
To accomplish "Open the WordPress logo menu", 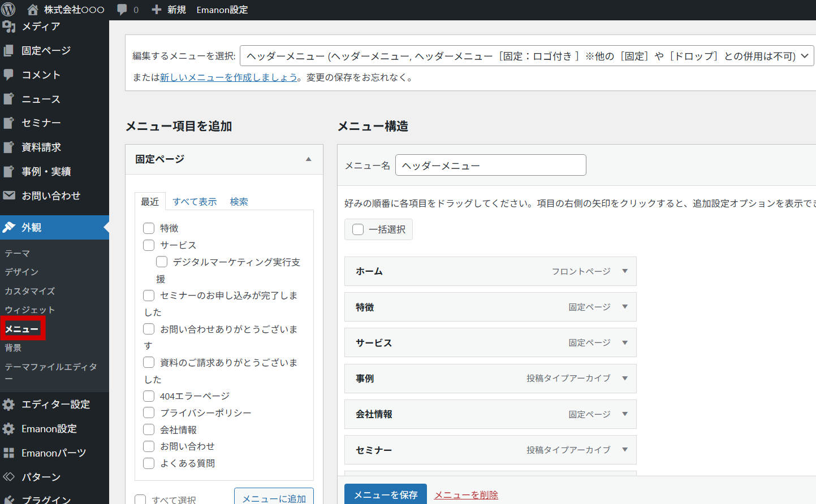I will pyautogui.click(x=8, y=10).
